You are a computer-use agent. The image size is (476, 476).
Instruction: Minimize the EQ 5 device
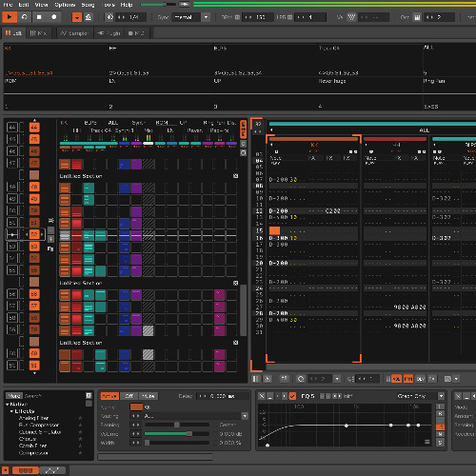point(270,396)
